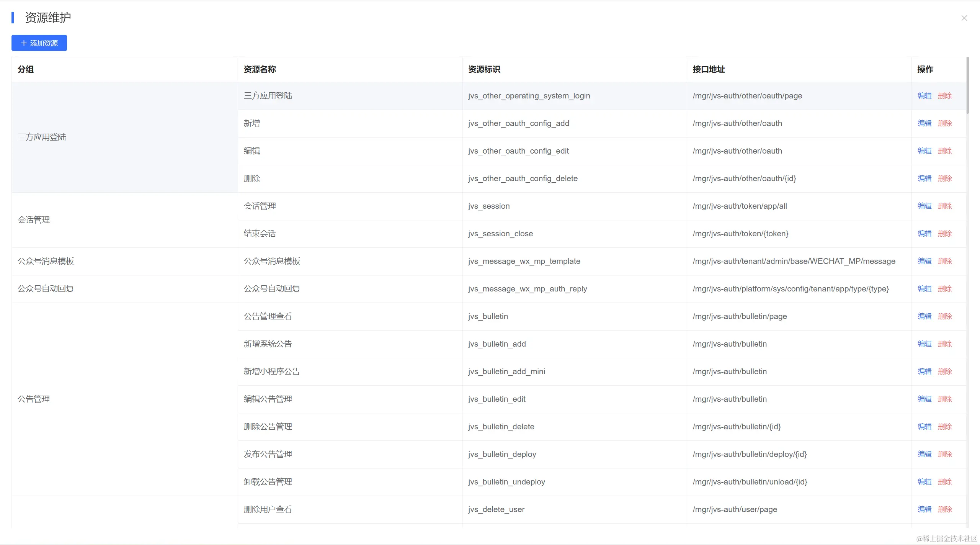This screenshot has width=980, height=545.
Task: Click the 接口地址 column header
Action: tap(709, 69)
